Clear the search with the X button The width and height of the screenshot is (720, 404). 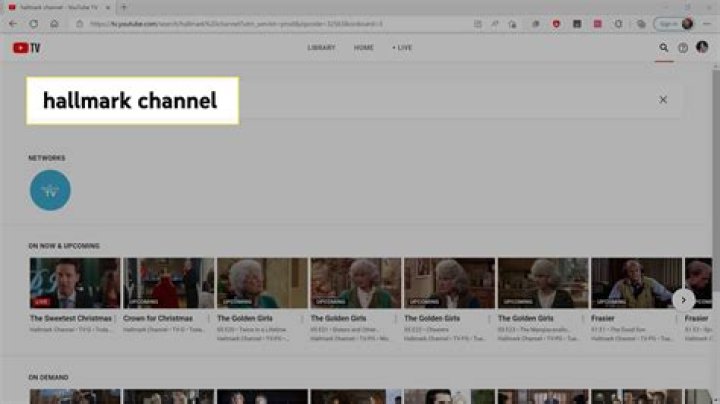[x=663, y=100]
